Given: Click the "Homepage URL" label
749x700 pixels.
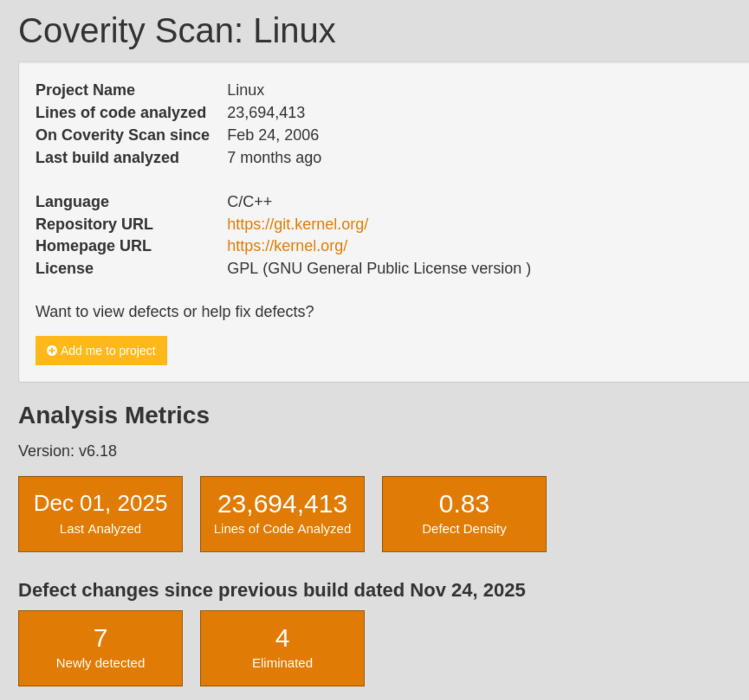Looking at the screenshot, I should coord(94,246).
